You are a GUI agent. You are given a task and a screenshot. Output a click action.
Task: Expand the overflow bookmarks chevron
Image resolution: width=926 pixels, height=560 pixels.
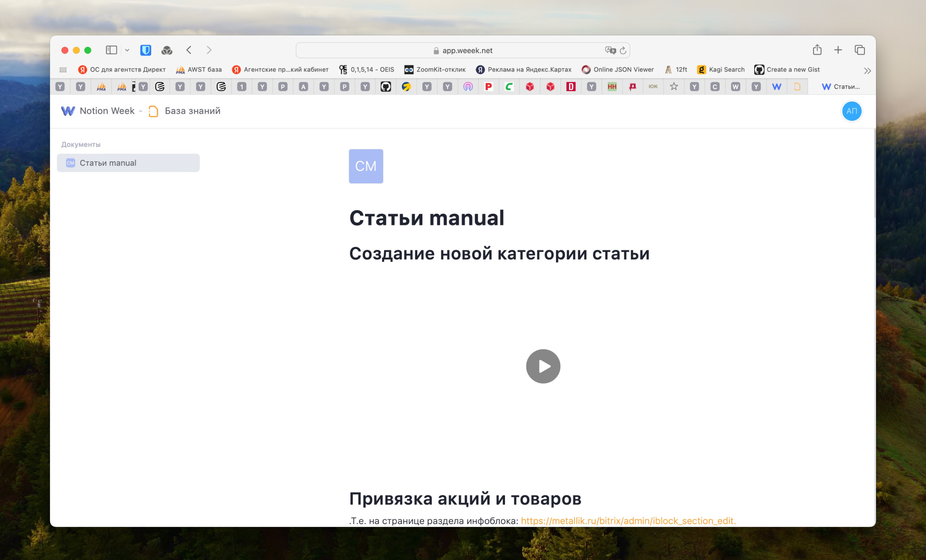tap(867, 70)
